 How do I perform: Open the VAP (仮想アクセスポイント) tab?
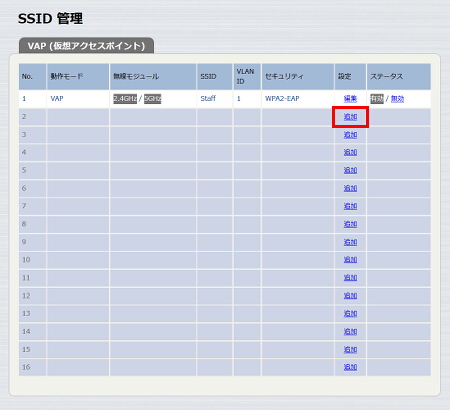tap(86, 46)
